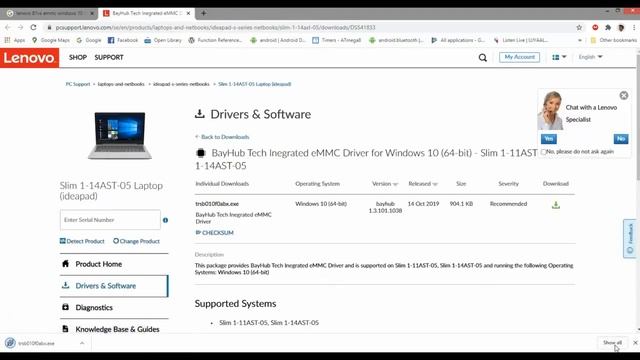Close the downloads bar
This screenshot has height=360, width=640.
pos(635,342)
